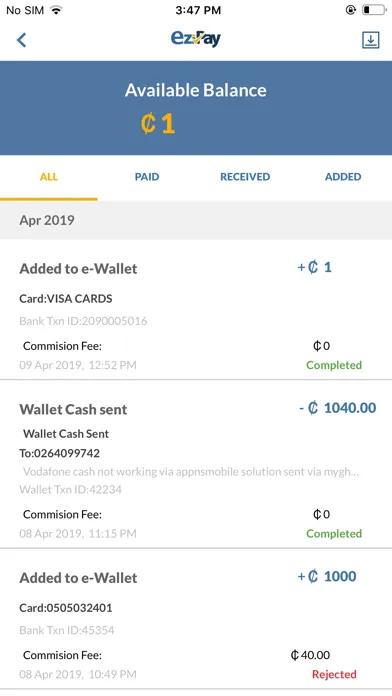Screen dimensions: 392x696
Task: Open the Wallet Cash sent transaction
Action: (196, 464)
